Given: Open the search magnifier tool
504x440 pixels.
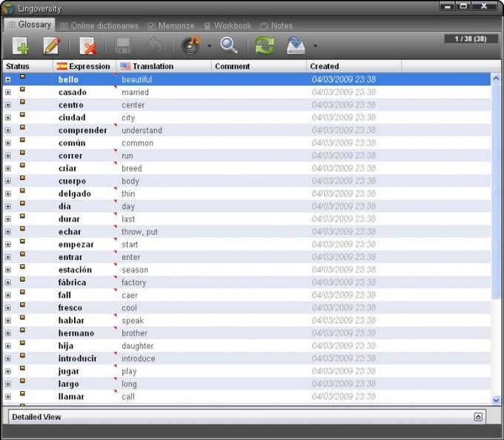Looking at the screenshot, I should [228, 45].
